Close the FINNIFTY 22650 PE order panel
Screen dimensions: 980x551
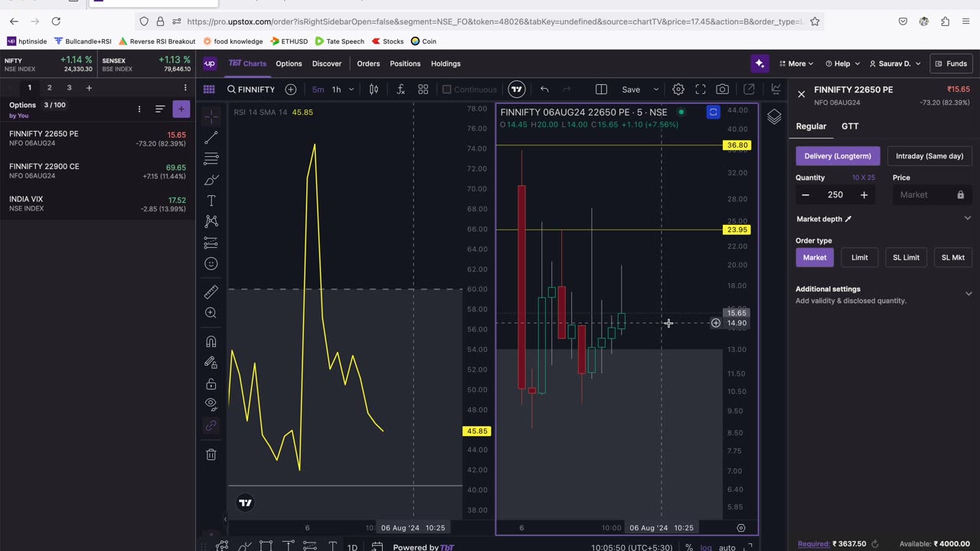coord(801,94)
